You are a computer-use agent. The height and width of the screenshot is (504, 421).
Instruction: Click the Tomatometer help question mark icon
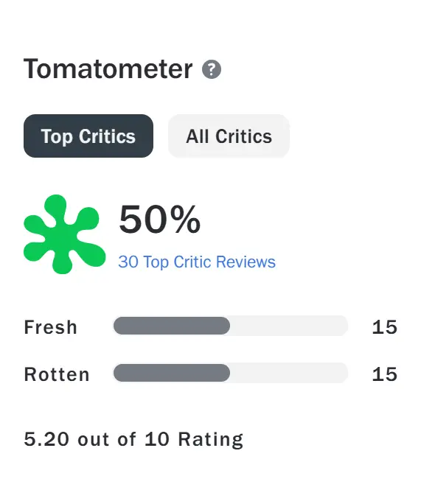212,69
